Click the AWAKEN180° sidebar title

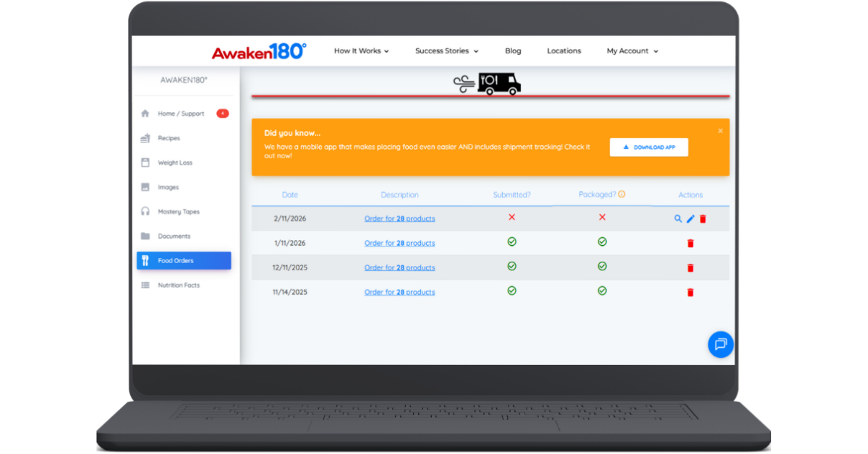coord(184,80)
